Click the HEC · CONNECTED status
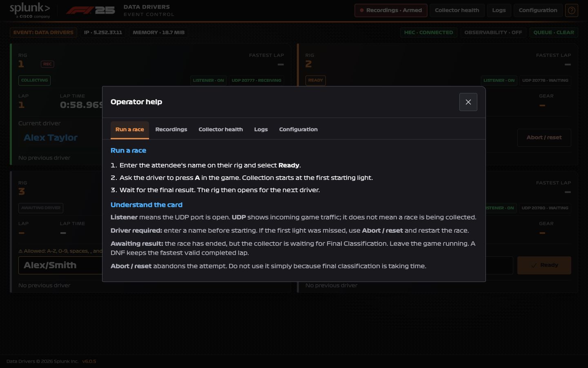588x368 pixels. [428, 32]
